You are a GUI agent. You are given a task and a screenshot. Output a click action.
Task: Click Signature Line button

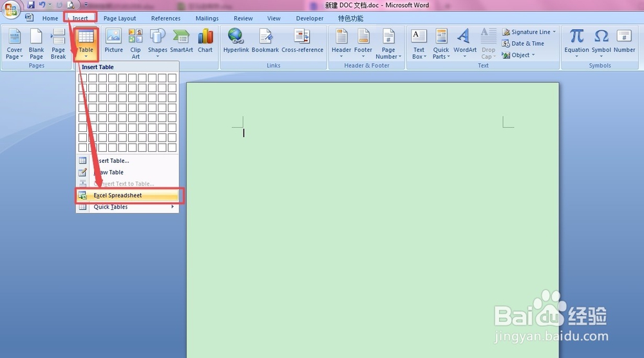point(526,32)
